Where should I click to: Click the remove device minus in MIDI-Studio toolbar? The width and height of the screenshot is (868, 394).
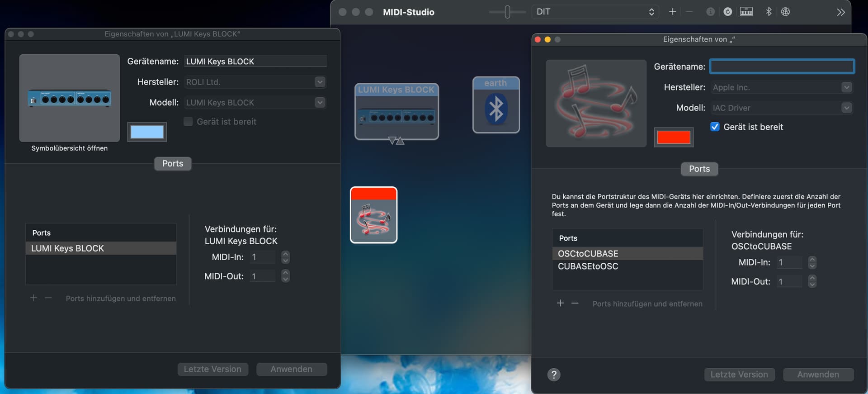[x=689, y=12]
